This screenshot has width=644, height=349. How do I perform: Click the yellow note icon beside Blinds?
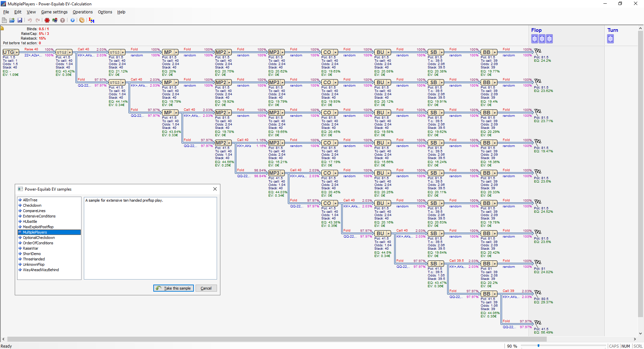tap(2, 28)
